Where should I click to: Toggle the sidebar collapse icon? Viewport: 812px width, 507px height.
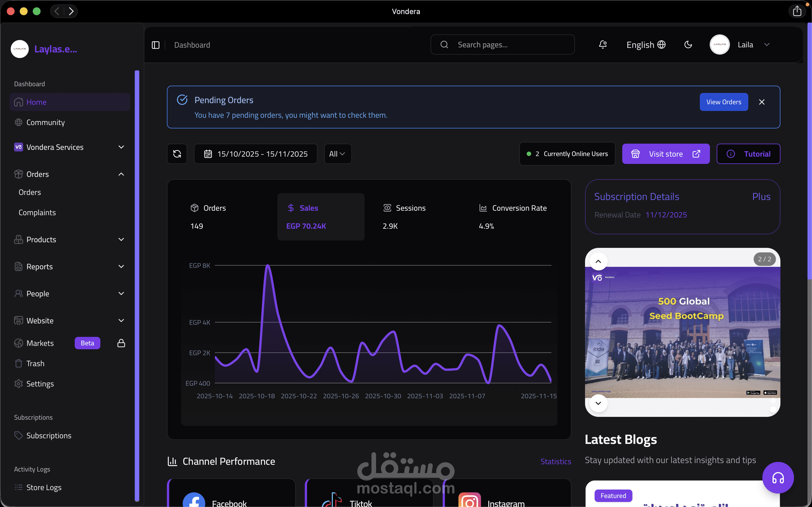pyautogui.click(x=155, y=45)
